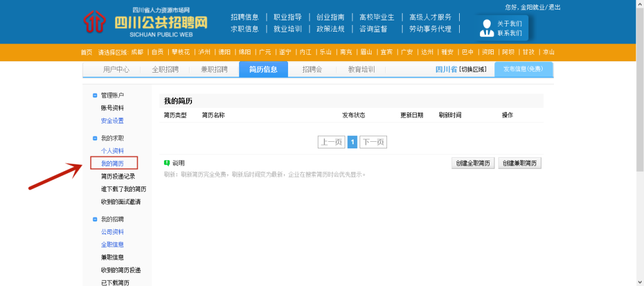Image resolution: width=644 pixels, height=286 pixels.
Task: Select region 乐山
Action: pyautogui.click(x=326, y=52)
